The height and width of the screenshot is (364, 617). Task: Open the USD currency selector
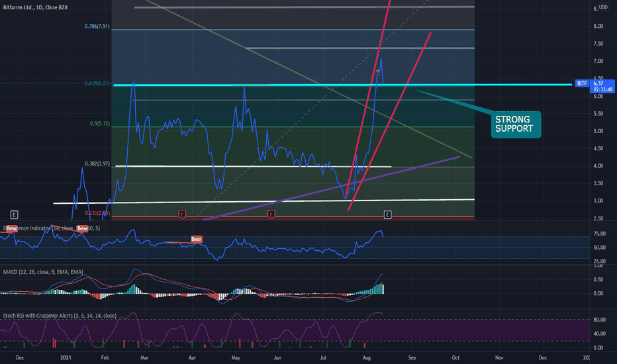click(603, 7)
